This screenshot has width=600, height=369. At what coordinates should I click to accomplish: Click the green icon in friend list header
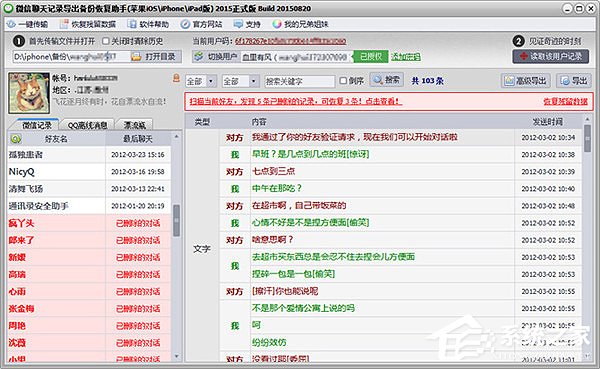[x=16, y=139]
